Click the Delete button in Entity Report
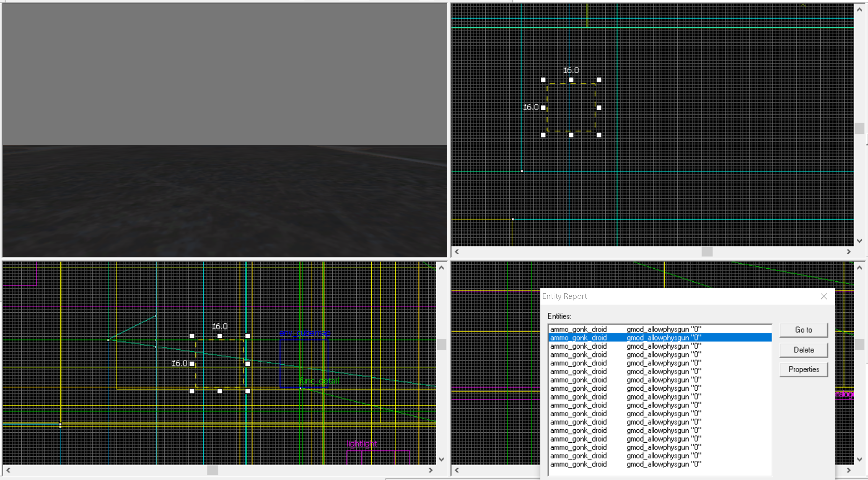 click(x=803, y=350)
